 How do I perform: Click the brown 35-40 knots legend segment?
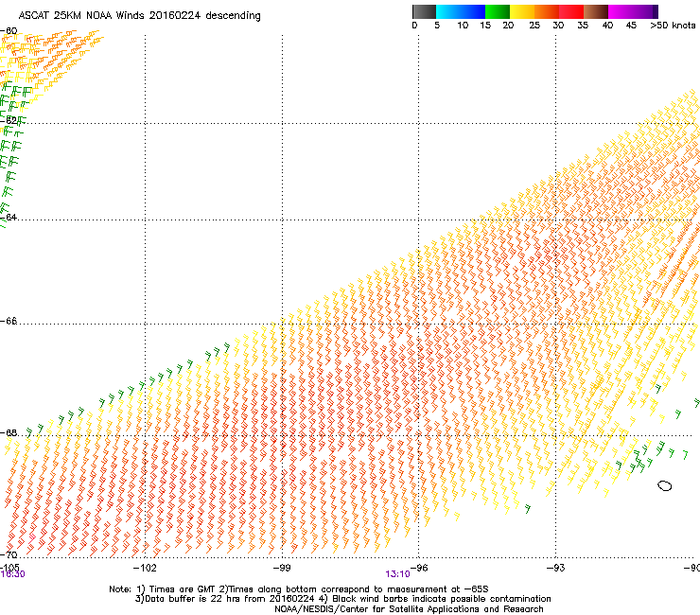596,11
